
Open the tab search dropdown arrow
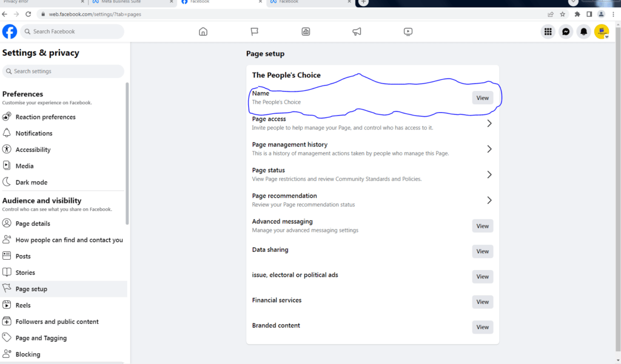click(x=573, y=2)
